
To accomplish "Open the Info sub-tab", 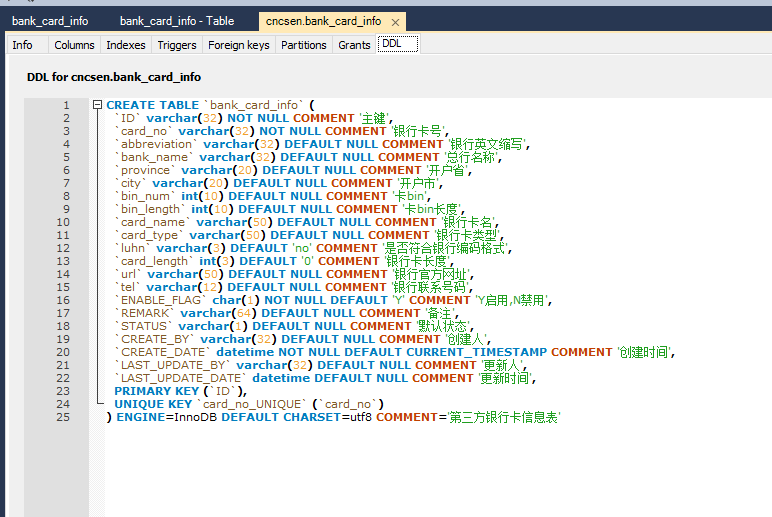I will (22, 45).
